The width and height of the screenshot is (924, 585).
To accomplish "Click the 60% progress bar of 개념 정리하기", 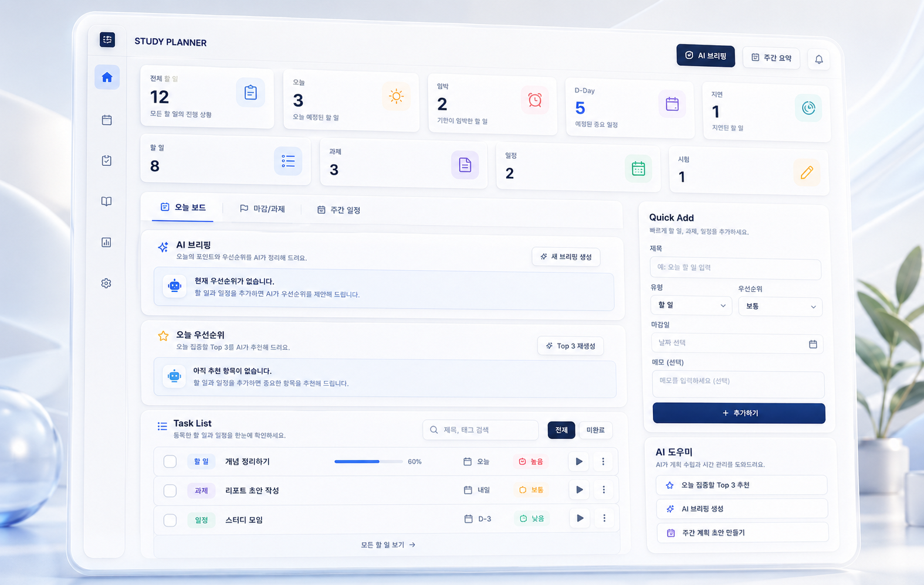I will click(x=368, y=461).
